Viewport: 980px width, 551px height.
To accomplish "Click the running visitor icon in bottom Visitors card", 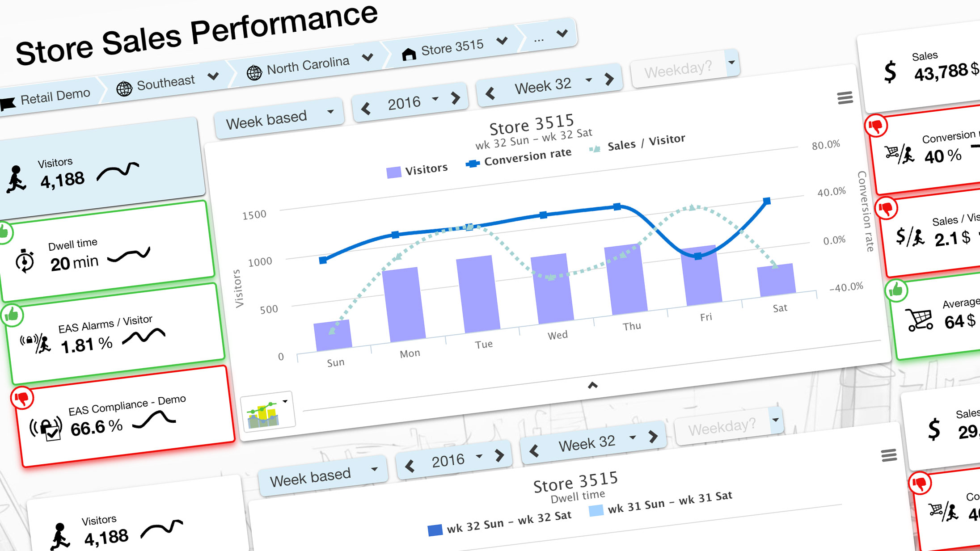I will pyautogui.click(x=60, y=536).
